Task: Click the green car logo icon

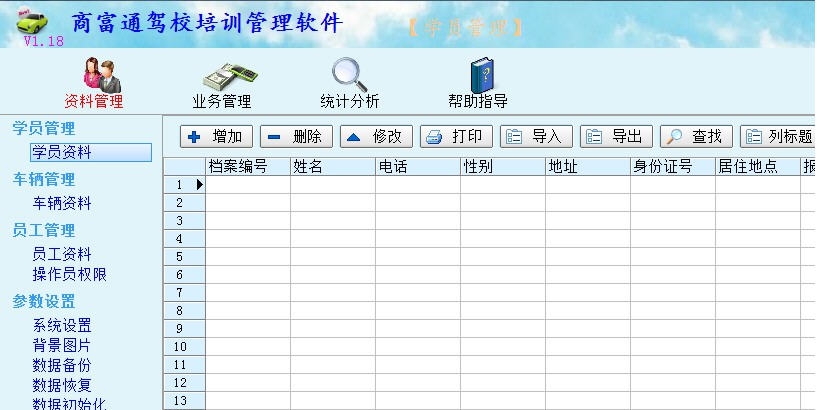Action: 31,21
